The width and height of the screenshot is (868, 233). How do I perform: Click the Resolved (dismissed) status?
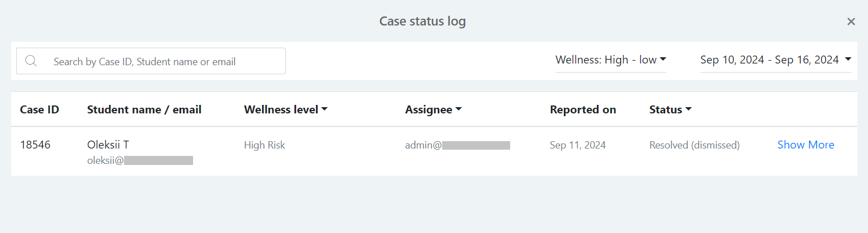tap(695, 145)
